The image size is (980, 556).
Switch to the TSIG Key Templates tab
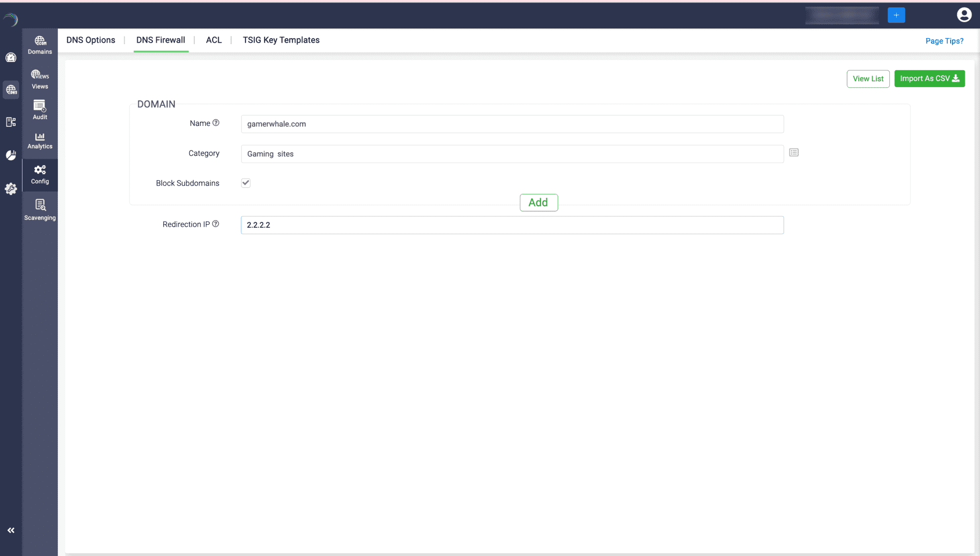point(281,40)
